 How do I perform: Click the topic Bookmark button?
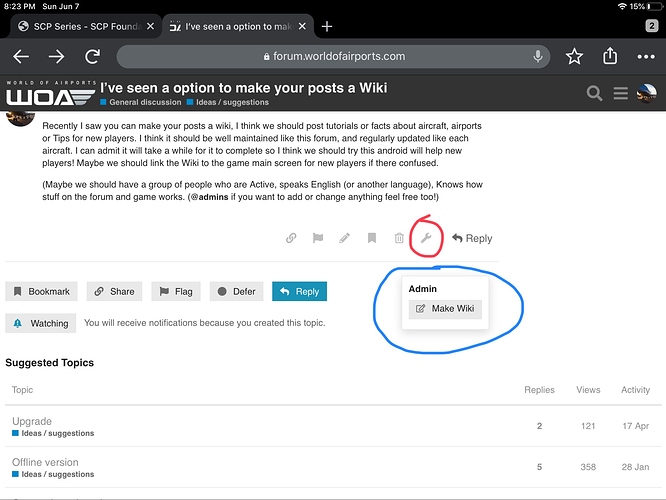[x=41, y=291]
